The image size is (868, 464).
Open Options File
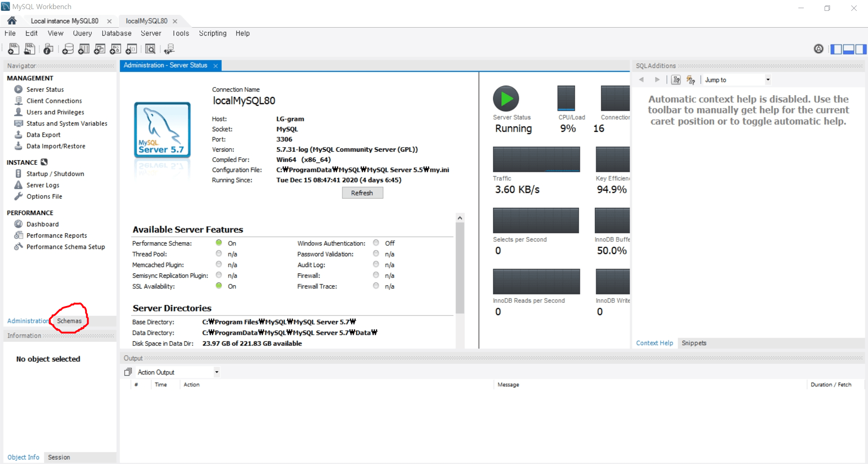(x=44, y=196)
